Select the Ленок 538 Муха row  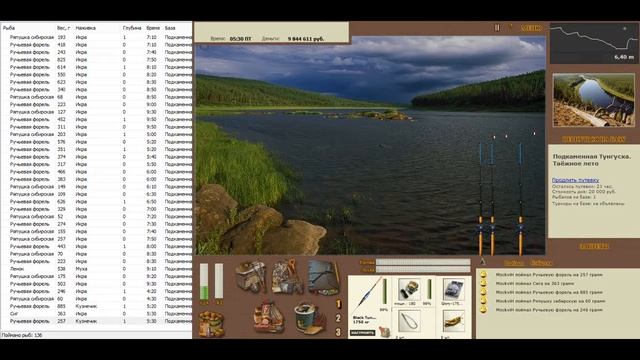96,269
